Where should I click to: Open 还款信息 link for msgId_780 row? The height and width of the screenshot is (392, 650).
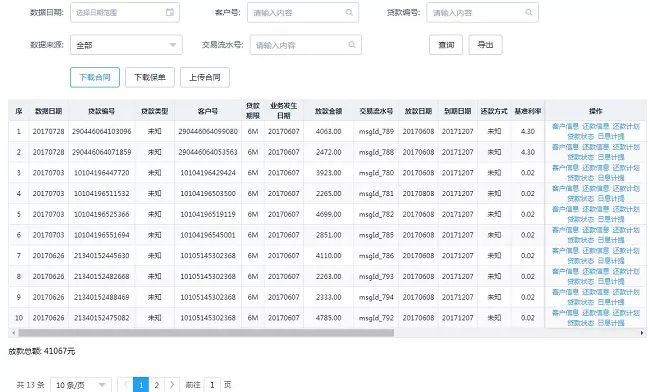[596, 168]
